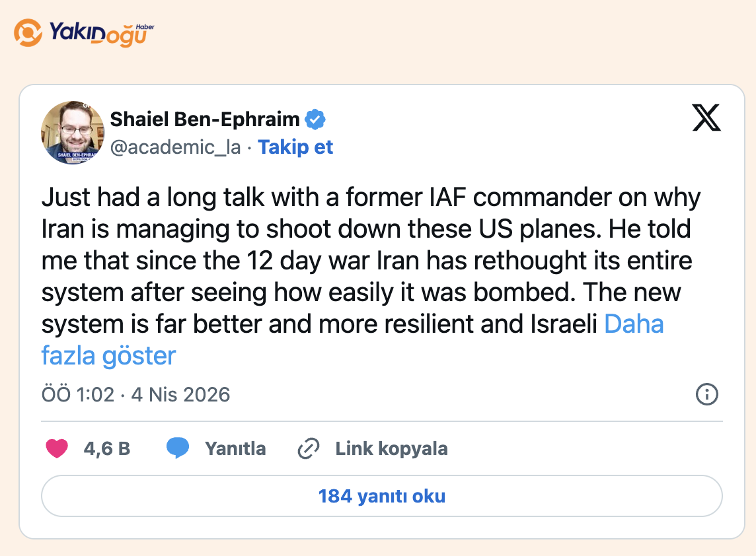
Task: Open the @academic_la handle link
Action: point(175,147)
